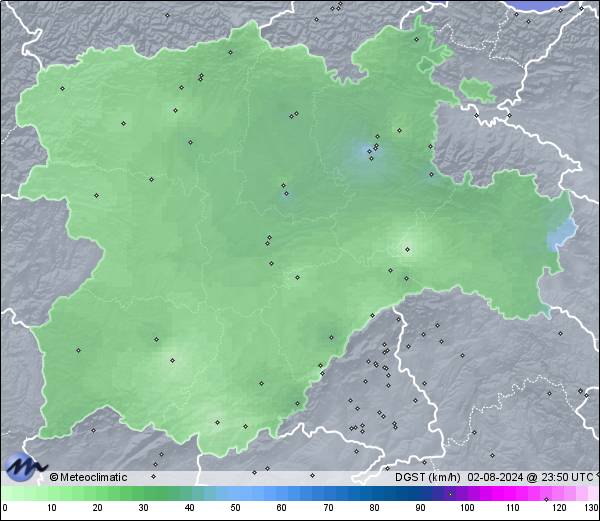Click the light-blue gust patch at eastern border
This screenshot has width=600, height=521.
562,234
